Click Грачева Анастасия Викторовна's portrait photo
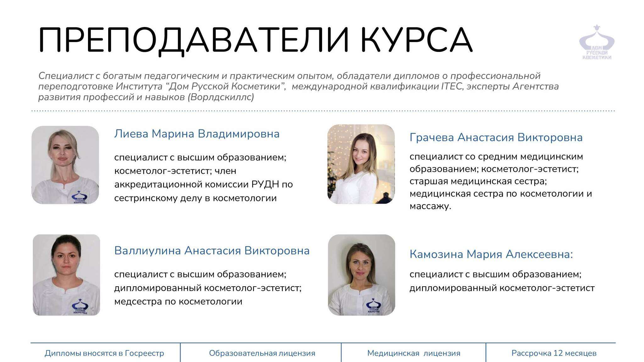The image size is (644, 362). tap(361, 164)
